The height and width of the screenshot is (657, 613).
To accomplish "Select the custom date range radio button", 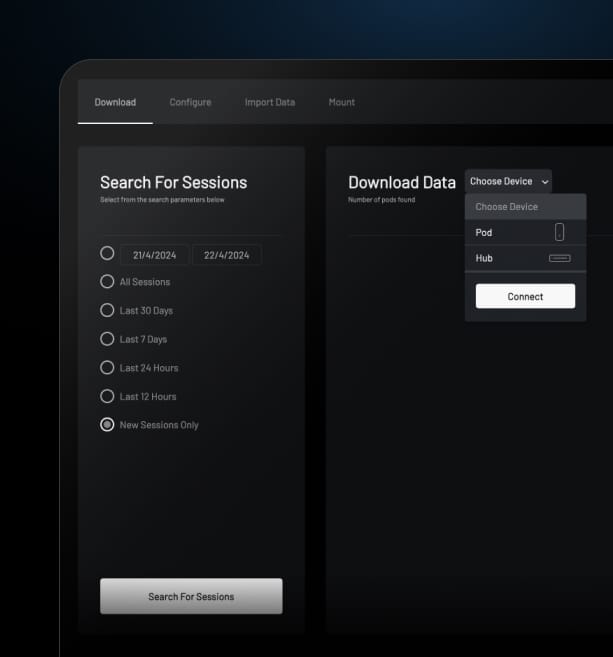I will pyautogui.click(x=107, y=253).
